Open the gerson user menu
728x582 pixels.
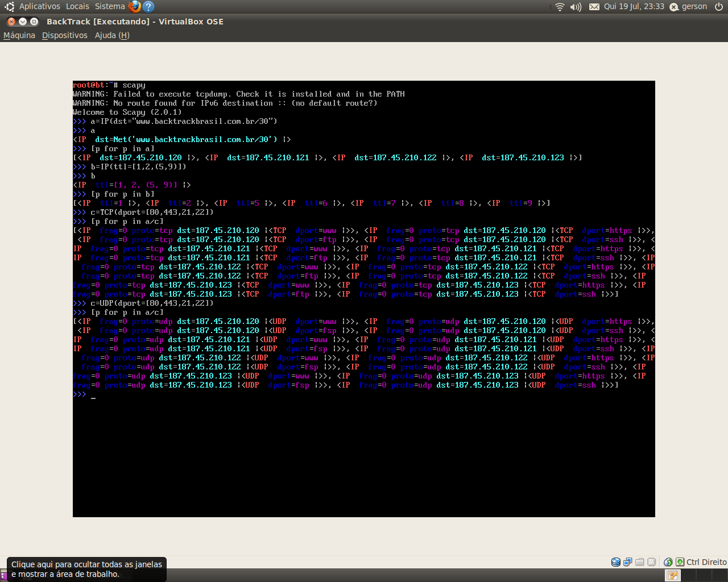[688, 7]
